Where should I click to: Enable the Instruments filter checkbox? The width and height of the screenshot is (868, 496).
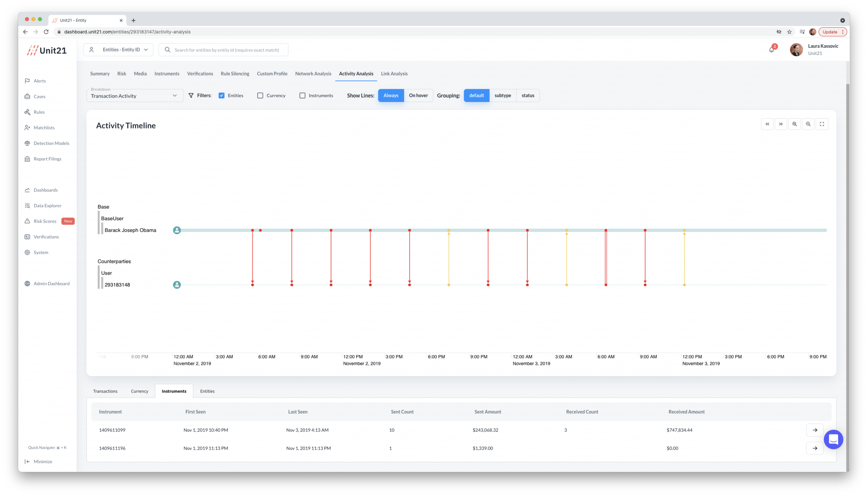302,95
